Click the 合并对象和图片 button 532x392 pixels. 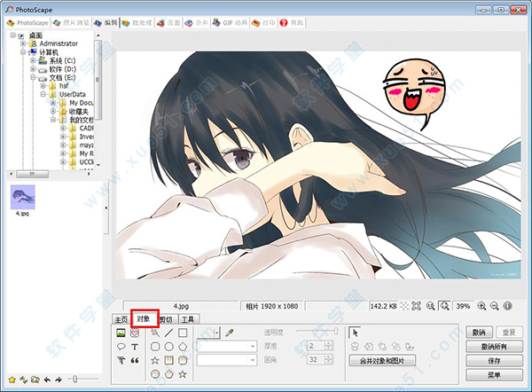(382, 361)
